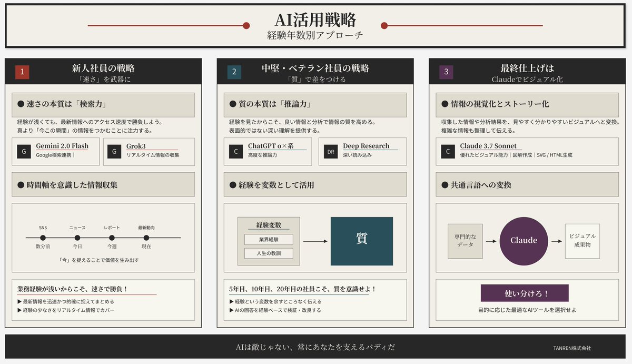Select the レポート dot on the timeline

tap(112, 238)
